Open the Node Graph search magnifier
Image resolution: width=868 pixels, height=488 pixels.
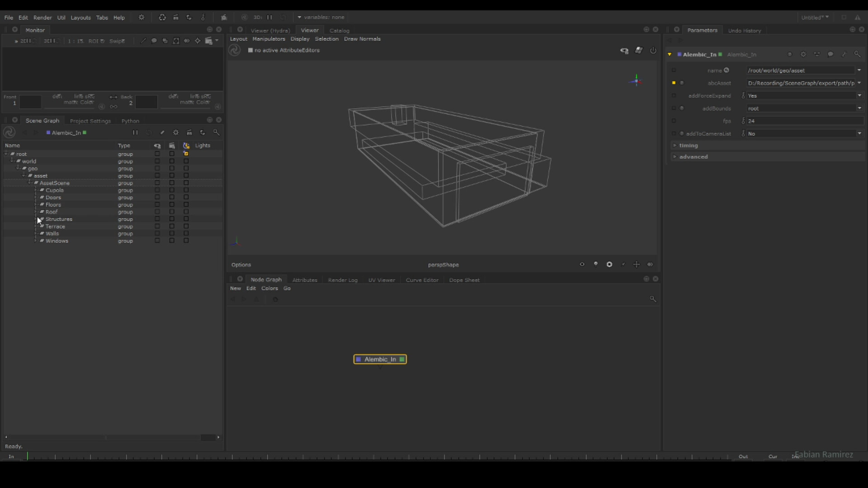click(653, 299)
